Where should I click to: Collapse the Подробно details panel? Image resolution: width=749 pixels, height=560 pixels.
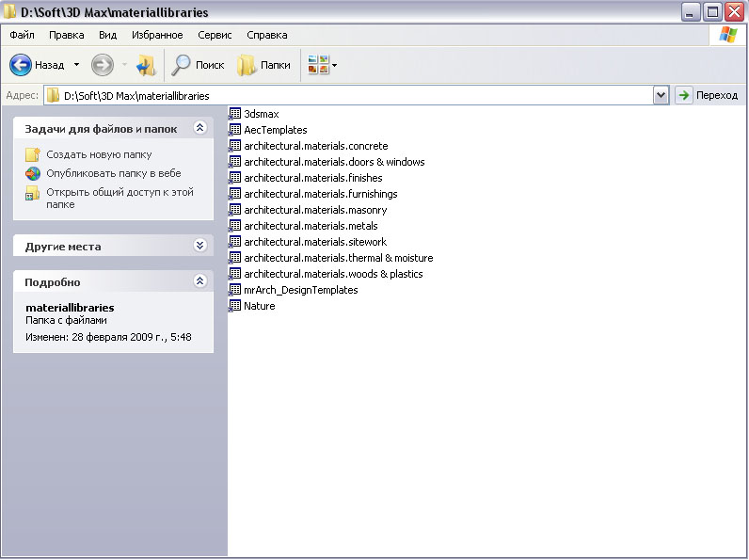tap(199, 281)
